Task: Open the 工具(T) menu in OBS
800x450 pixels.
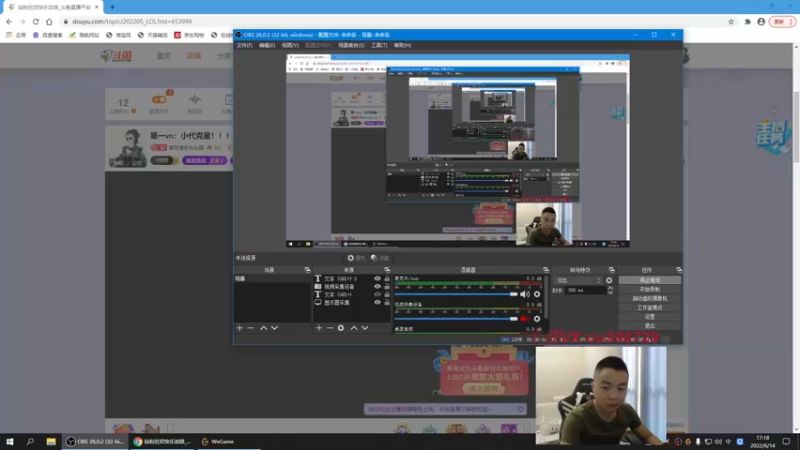Action: point(379,45)
